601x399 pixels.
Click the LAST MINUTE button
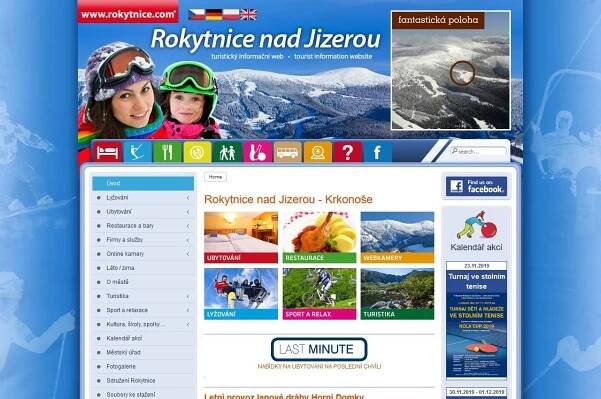coord(319,349)
